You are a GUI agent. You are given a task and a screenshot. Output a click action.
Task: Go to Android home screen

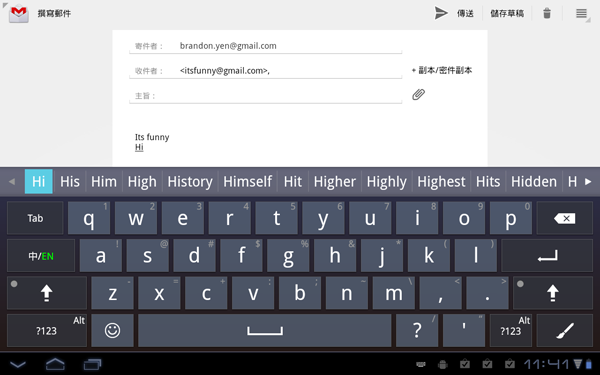tap(55, 364)
